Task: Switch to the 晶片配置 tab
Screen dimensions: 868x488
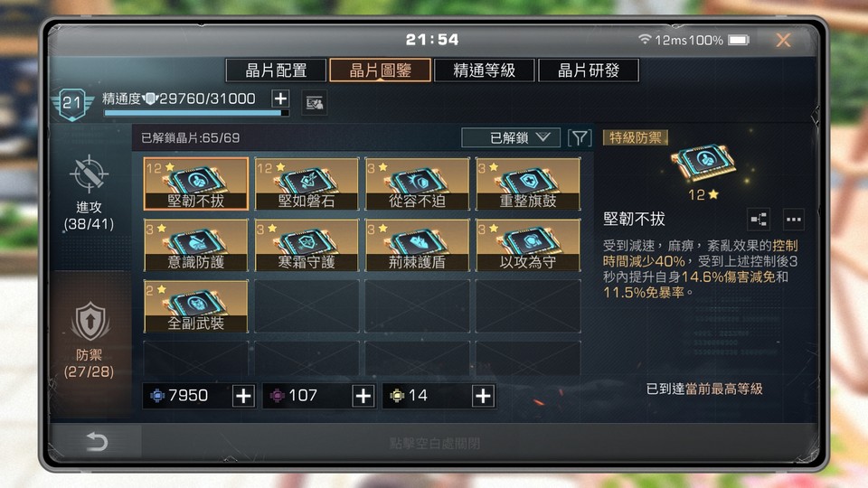Action: (276, 70)
